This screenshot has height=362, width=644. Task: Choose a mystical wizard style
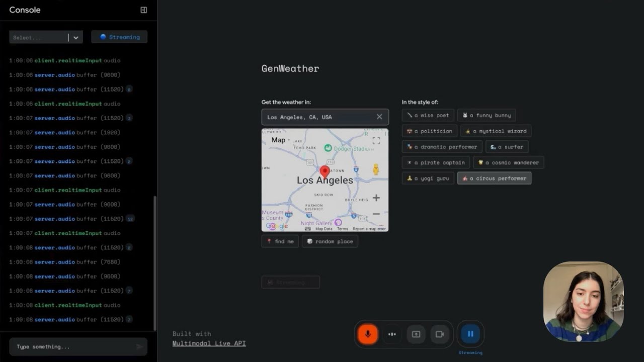coord(496,131)
